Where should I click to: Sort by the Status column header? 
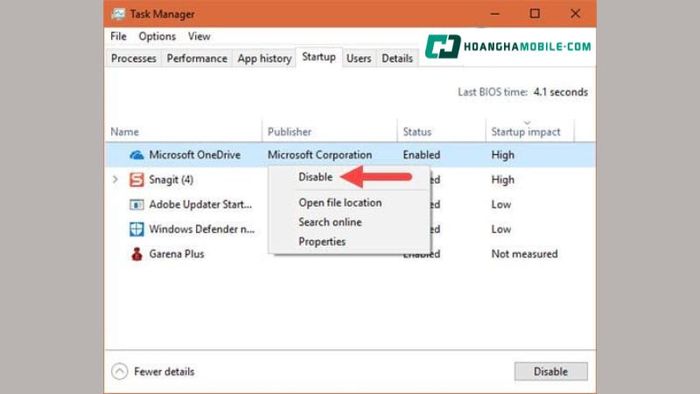[417, 132]
